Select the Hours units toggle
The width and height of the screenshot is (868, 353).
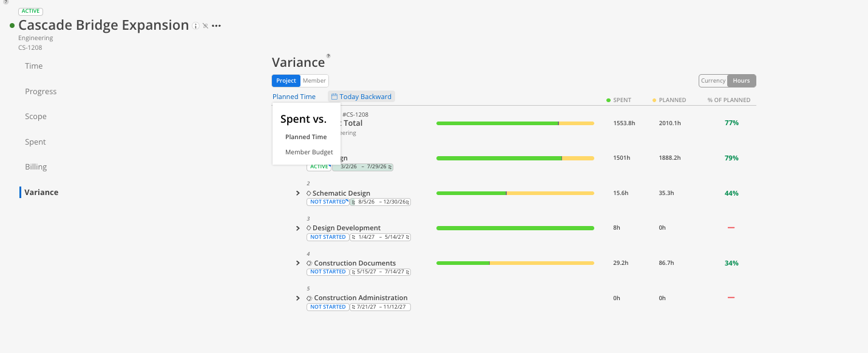point(741,80)
